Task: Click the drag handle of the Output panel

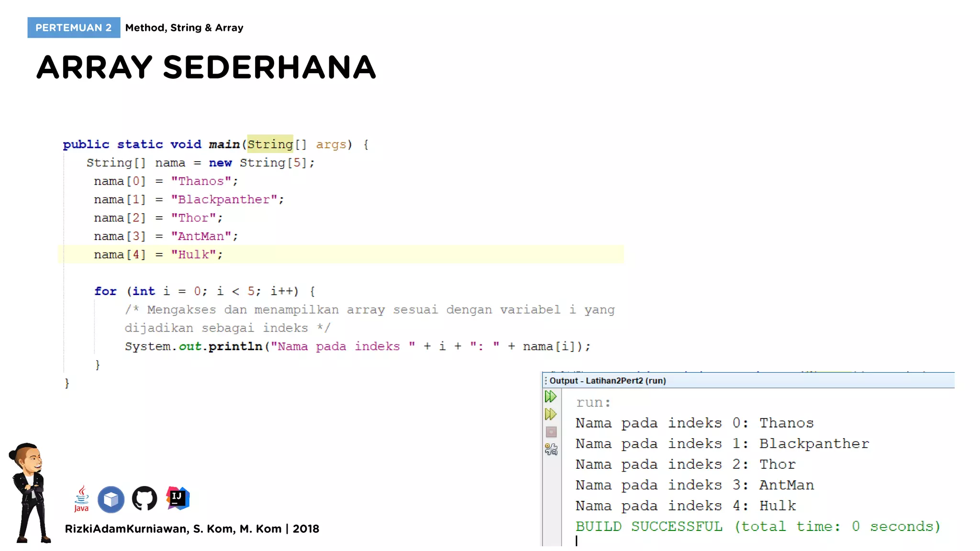Action: [x=546, y=381]
